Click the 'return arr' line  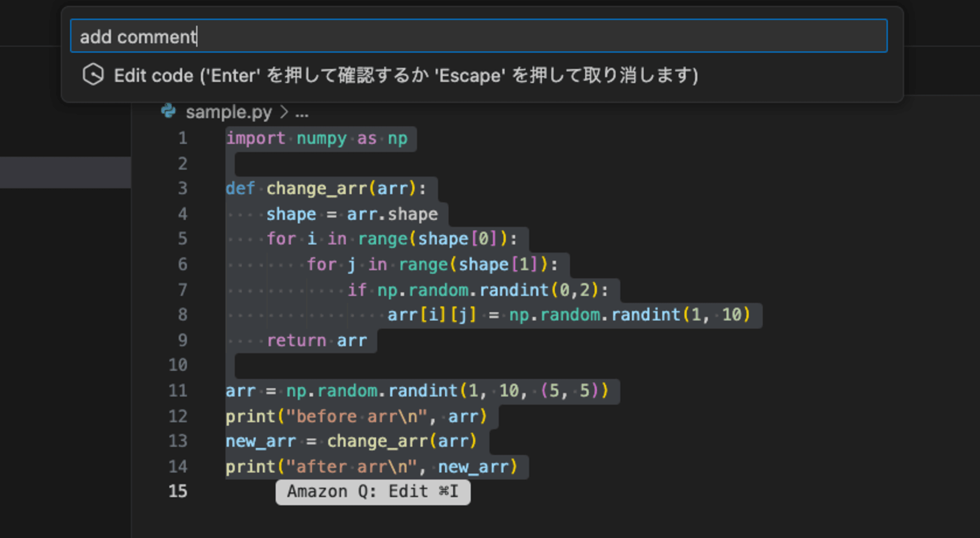coord(317,340)
